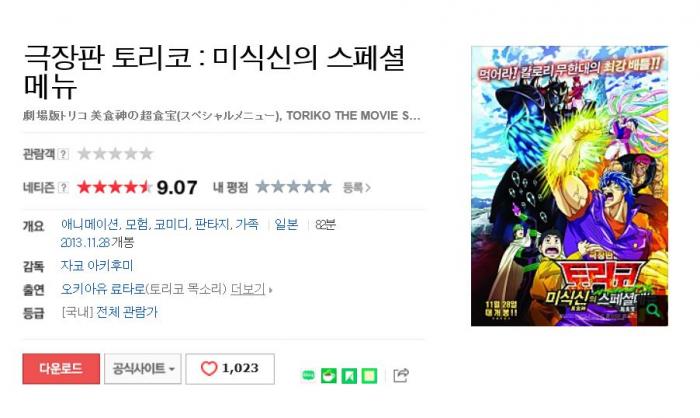Click the help icon next to 네티즌
Viewport: 700px width, 418px height.
point(64,188)
